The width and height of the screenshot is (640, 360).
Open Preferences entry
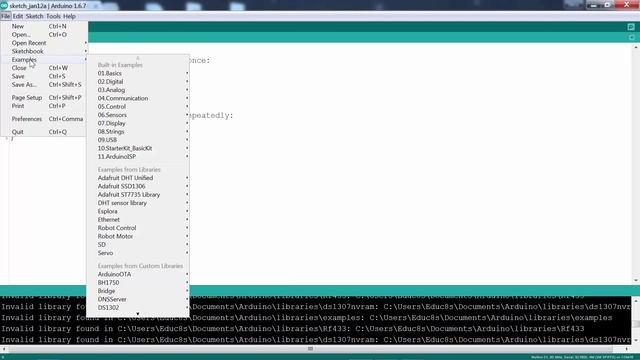[x=44, y=119]
